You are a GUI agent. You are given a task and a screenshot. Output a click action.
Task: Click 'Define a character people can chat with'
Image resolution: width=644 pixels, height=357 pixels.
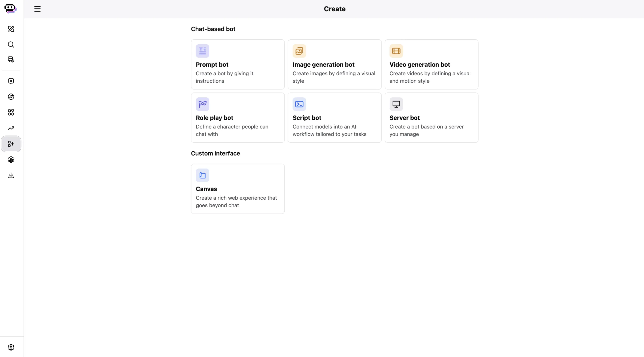pyautogui.click(x=232, y=131)
